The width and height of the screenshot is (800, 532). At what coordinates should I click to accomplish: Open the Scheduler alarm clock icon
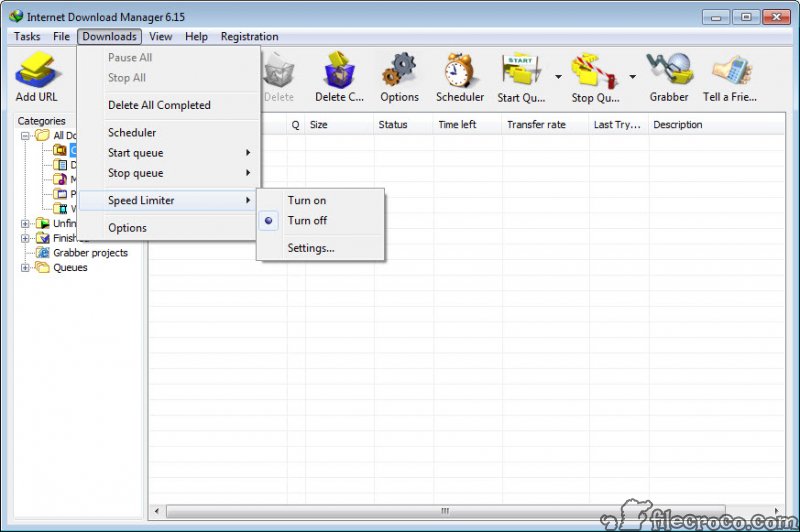click(x=459, y=70)
